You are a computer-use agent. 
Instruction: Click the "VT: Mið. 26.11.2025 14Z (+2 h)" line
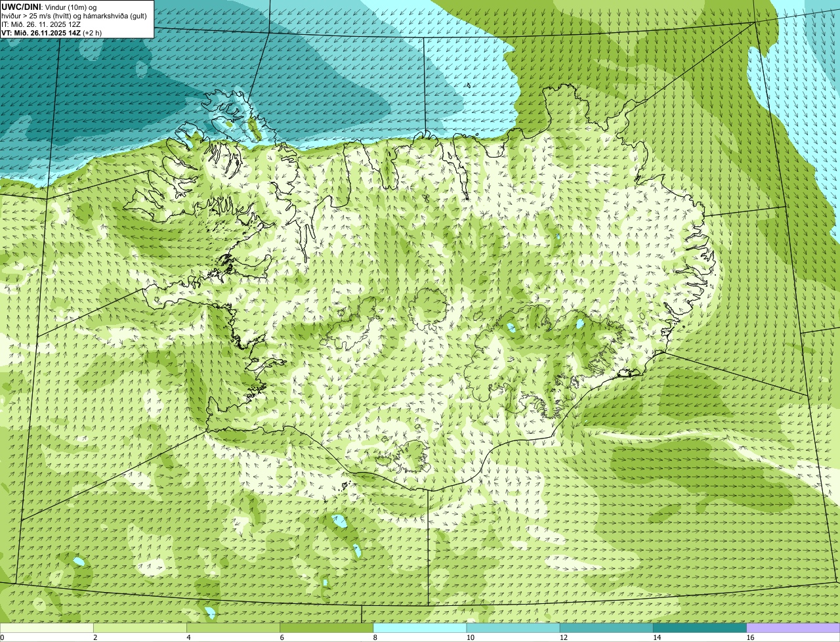coord(51,33)
